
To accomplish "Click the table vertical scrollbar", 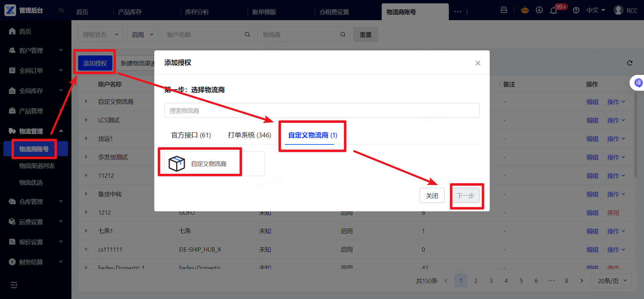I will [635, 134].
